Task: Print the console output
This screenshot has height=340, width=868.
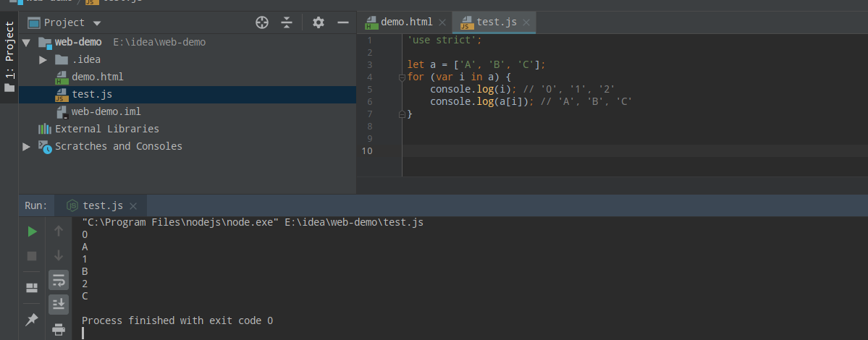Action: click(59, 329)
